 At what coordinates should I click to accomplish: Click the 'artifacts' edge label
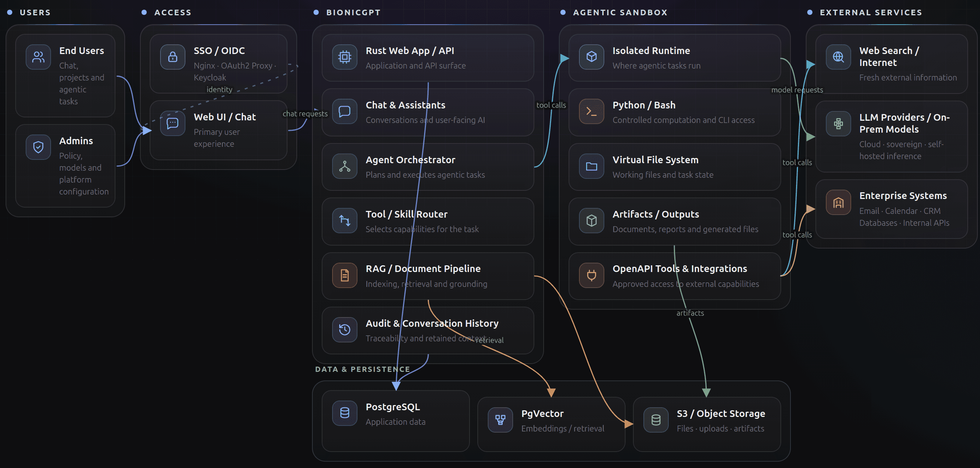pos(690,313)
